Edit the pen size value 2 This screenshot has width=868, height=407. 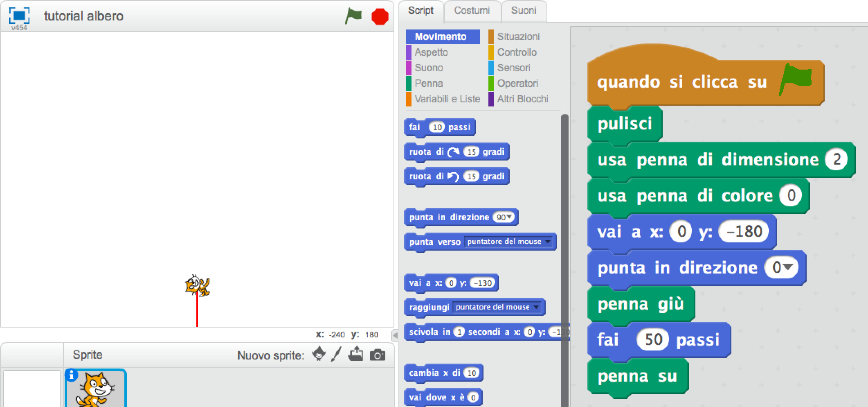click(x=837, y=159)
